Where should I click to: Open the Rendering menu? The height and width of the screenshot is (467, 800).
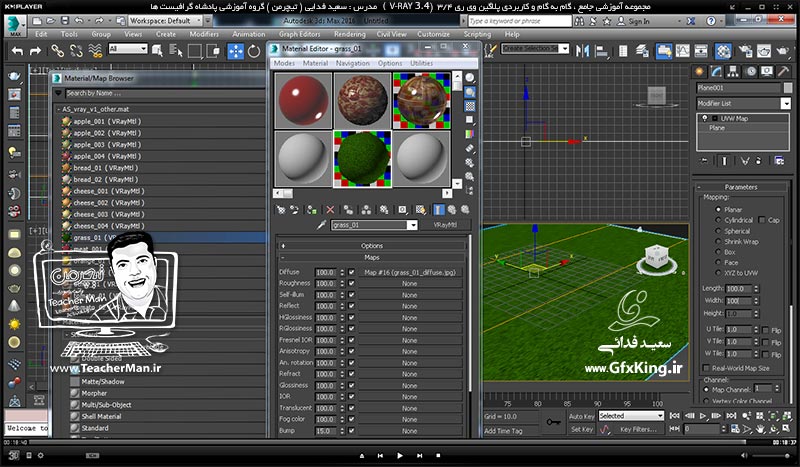[349, 34]
